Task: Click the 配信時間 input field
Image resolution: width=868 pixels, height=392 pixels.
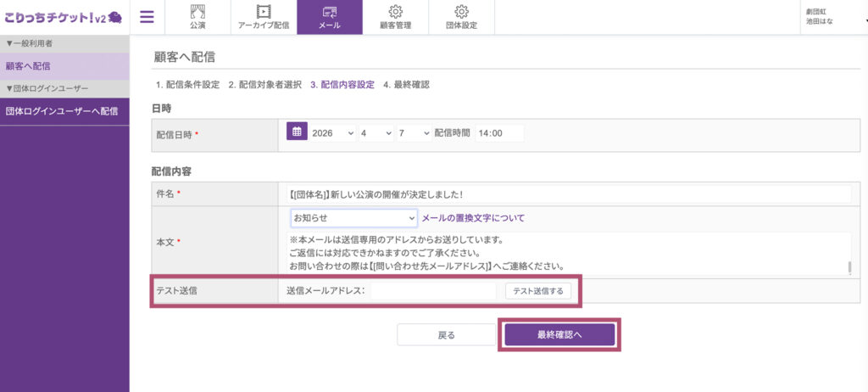Action: point(499,133)
